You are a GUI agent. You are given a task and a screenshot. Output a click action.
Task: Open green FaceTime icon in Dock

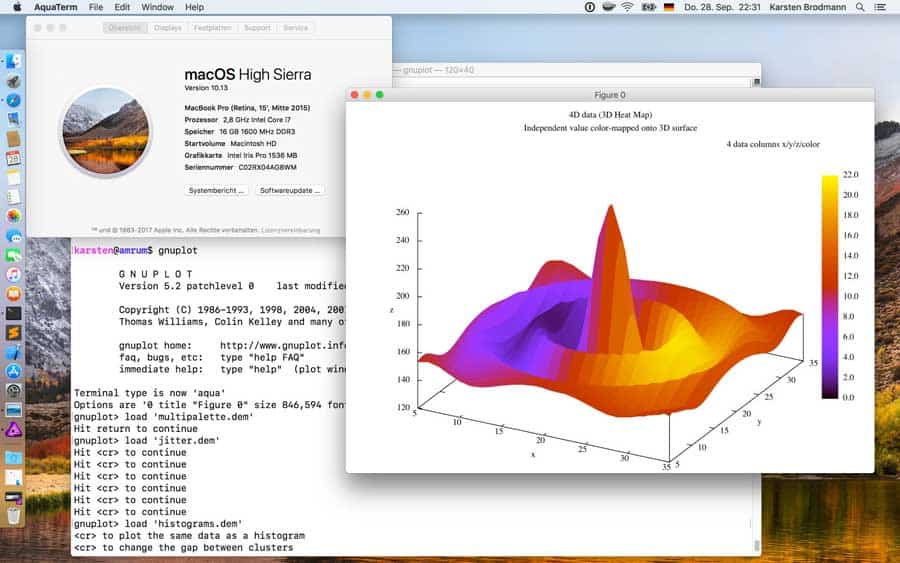point(13,255)
